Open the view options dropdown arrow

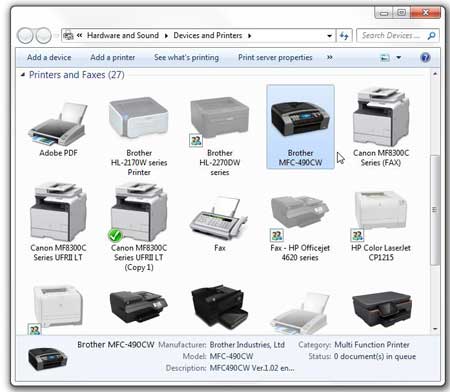399,58
